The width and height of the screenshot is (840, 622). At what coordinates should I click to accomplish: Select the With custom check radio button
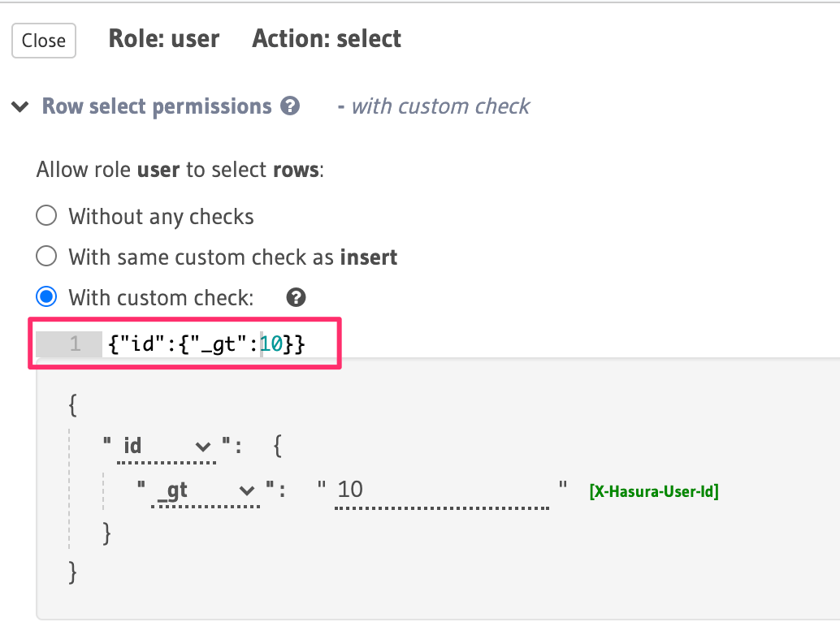[47, 297]
